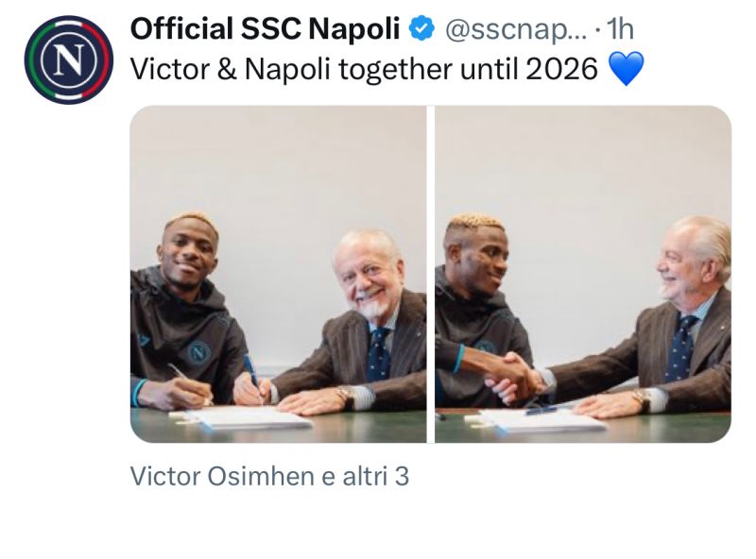Select the tweet text about Victor and Napoli
Image resolution: width=756 pixels, height=559 pixels.
[x=364, y=69]
